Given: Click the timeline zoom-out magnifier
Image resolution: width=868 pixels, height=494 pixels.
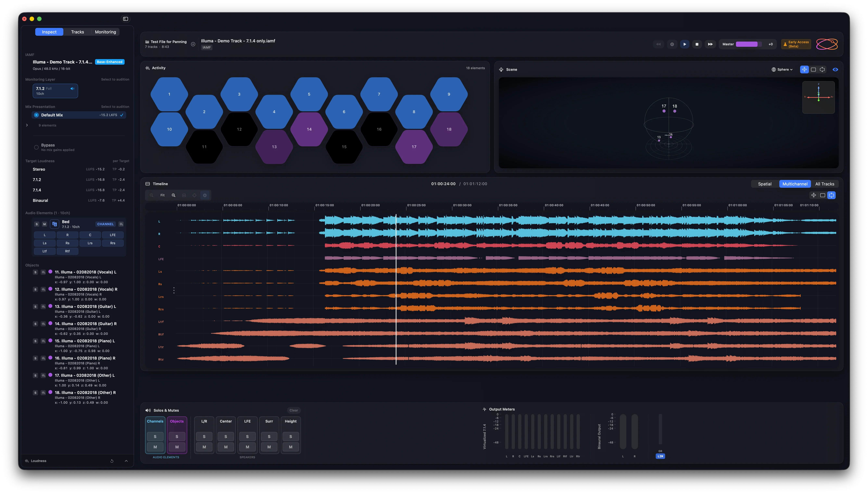Looking at the screenshot, I should coord(152,195).
